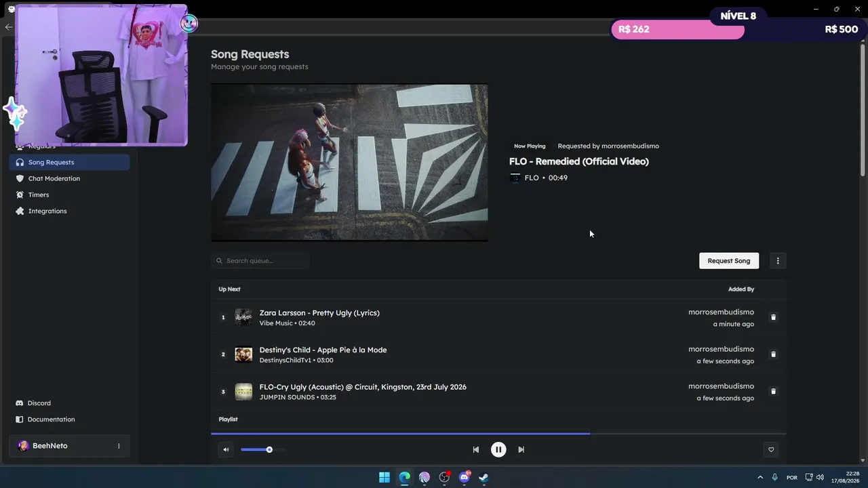Screen dimensions: 868x488
Task: Favorite the current song with the heart
Action: (x=771, y=449)
